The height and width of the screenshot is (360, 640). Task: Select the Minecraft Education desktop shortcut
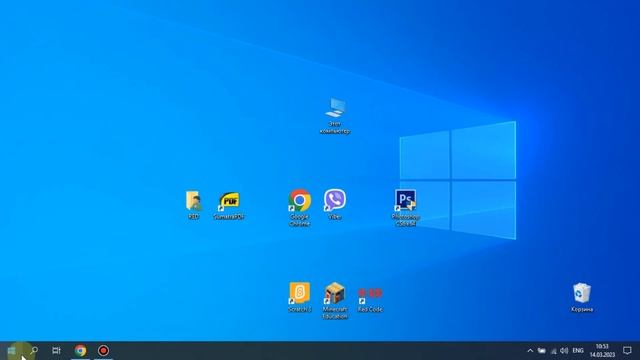pos(335,300)
